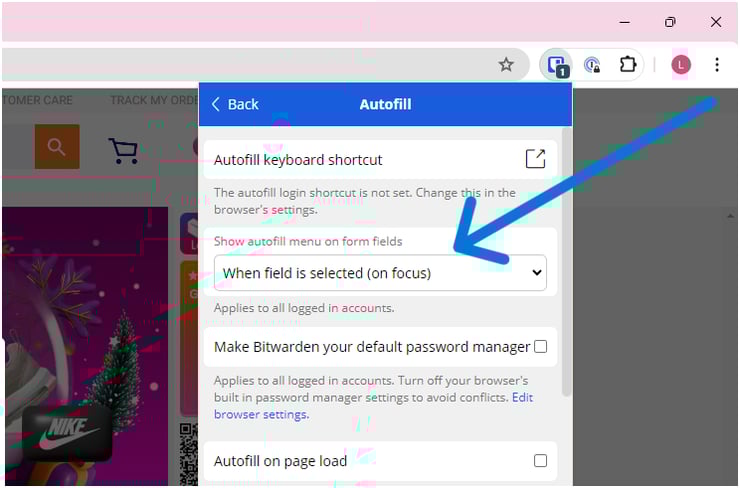
Task: Maximize or restore the browser window
Action: [x=670, y=22]
